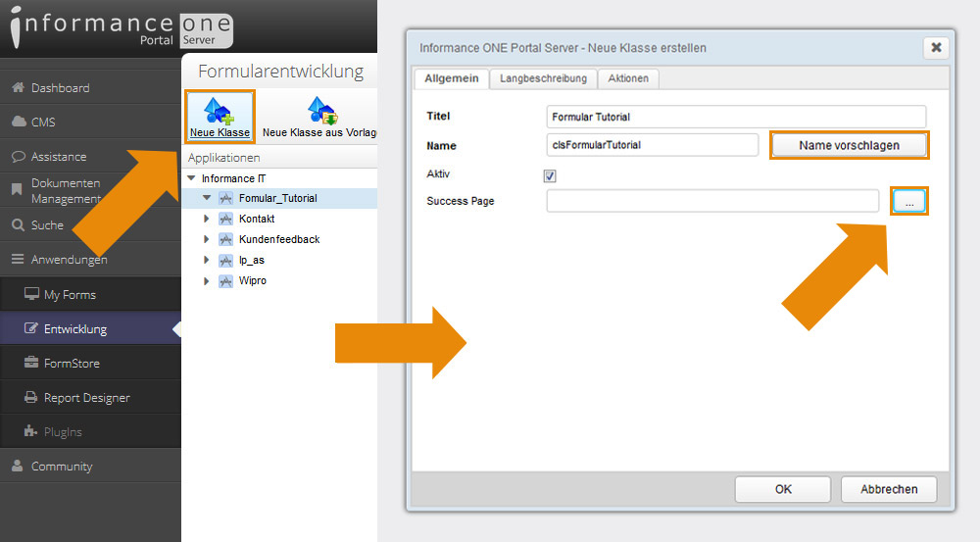
Task: Select the Kundenfeedback tree row text
Action: click(x=279, y=239)
